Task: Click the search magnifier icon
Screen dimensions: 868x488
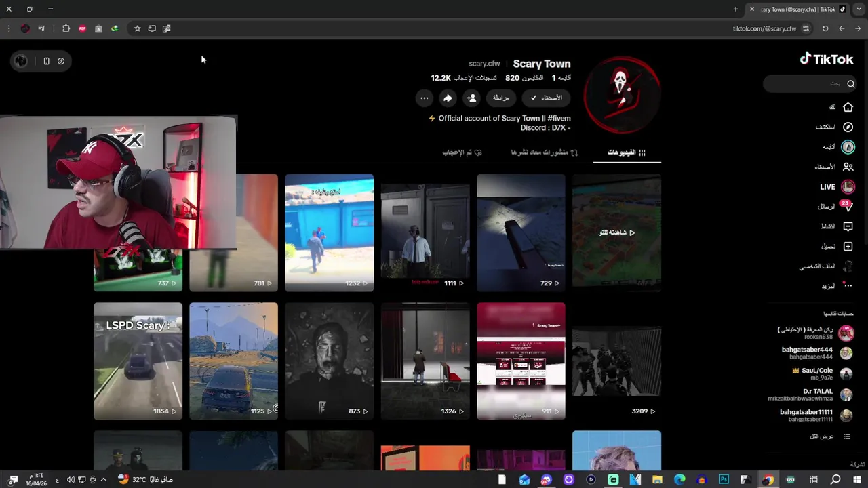Action: [x=850, y=83]
